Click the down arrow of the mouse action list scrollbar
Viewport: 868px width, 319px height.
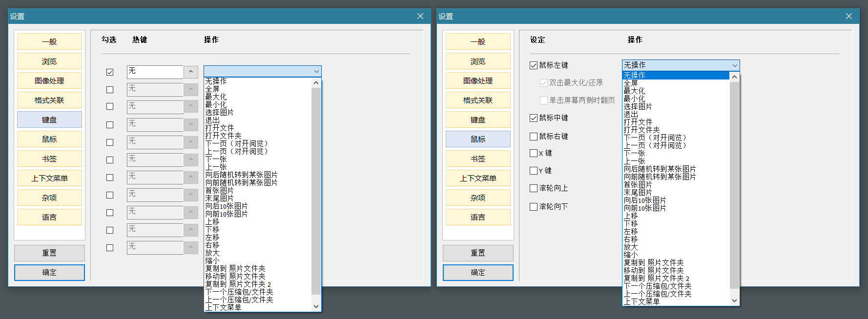pyautogui.click(x=734, y=301)
